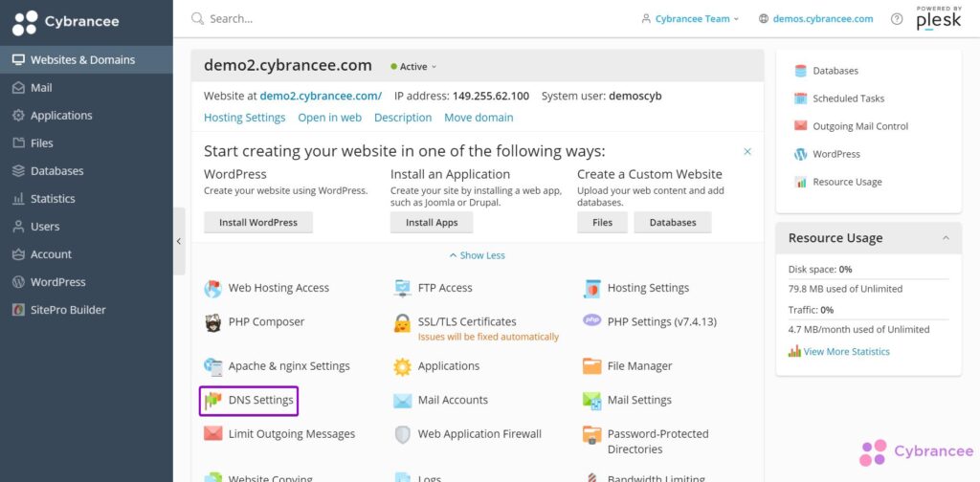Viewport: 980px width, 482px height.
Task: Open the demo2.cybrancee.com/ website link
Action: 321,97
